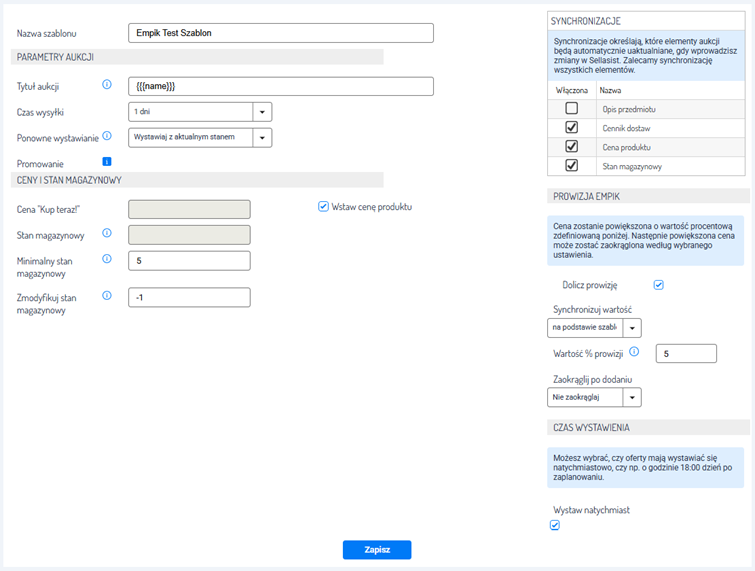Uncheck Wystaw natychmiast option
The height and width of the screenshot is (571, 755).
pos(555,526)
